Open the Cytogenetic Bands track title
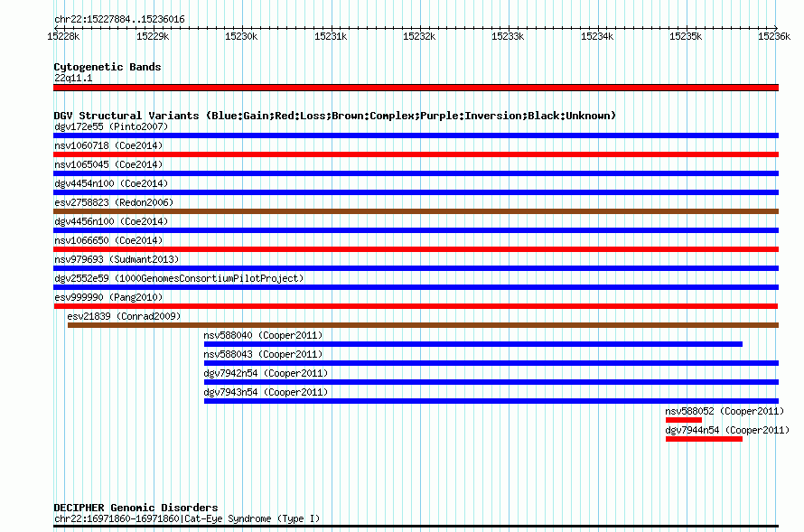Screen dimensions: 804x532 (108, 67)
